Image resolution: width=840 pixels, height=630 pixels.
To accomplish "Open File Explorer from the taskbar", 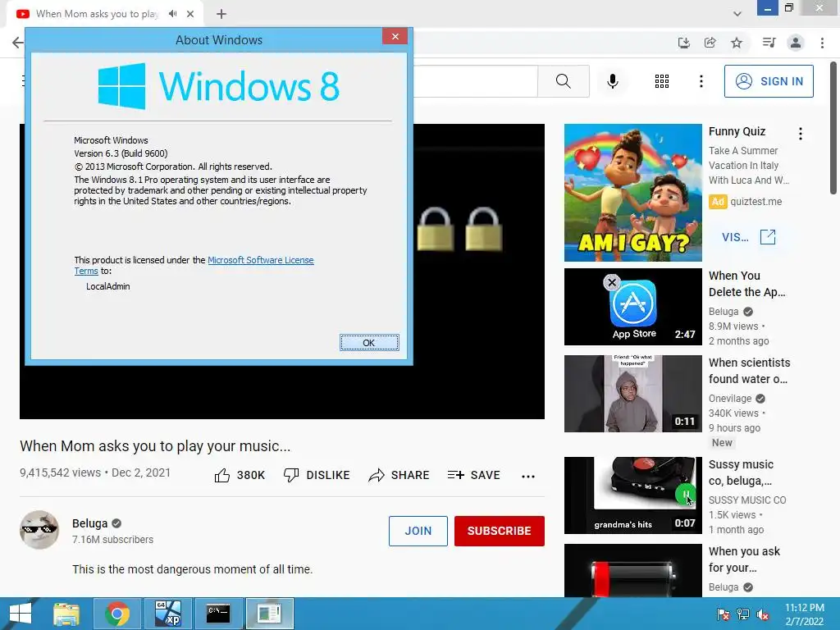I will pos(66,614).
